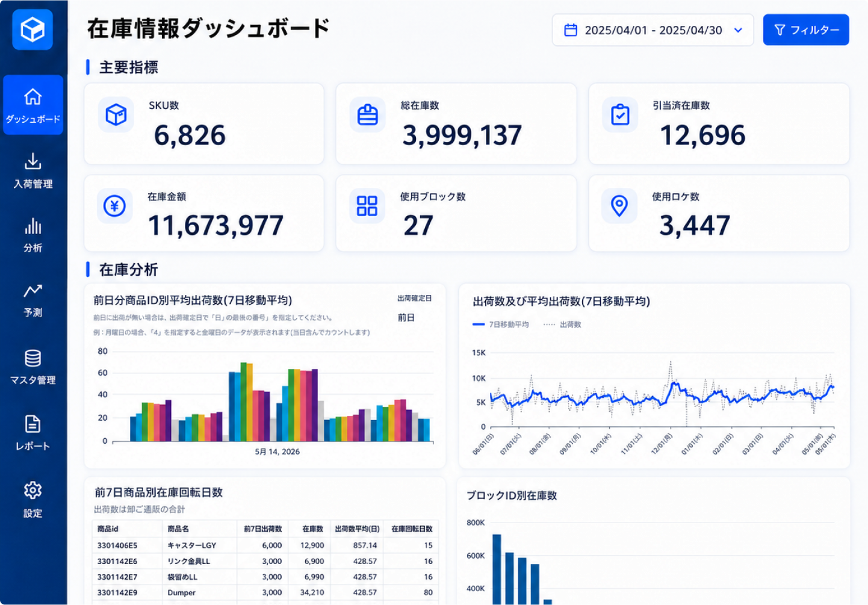Screen dimensions: 868x605
Task: Click the 使用ロケ数 location pin icon
Action: click(619, 206)
